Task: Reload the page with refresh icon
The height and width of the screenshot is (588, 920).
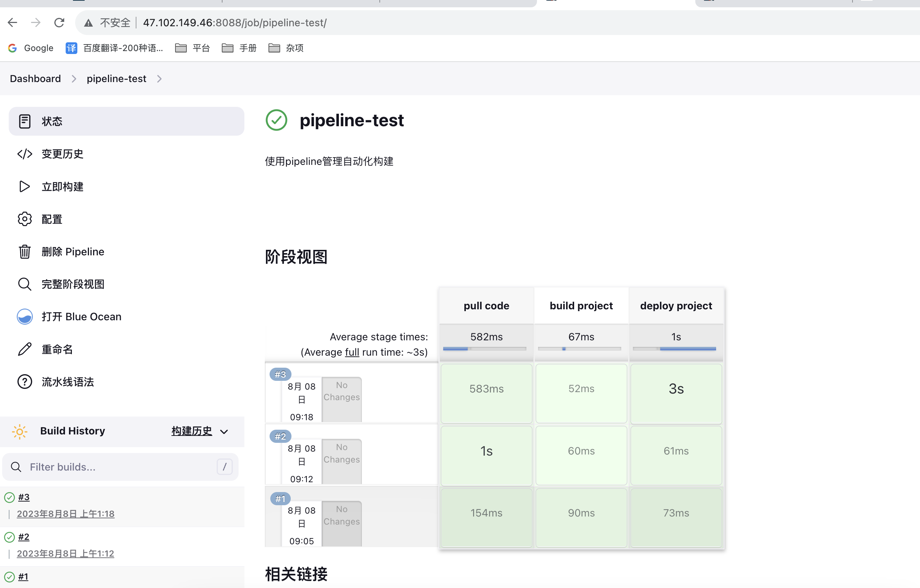Action: 59,23
